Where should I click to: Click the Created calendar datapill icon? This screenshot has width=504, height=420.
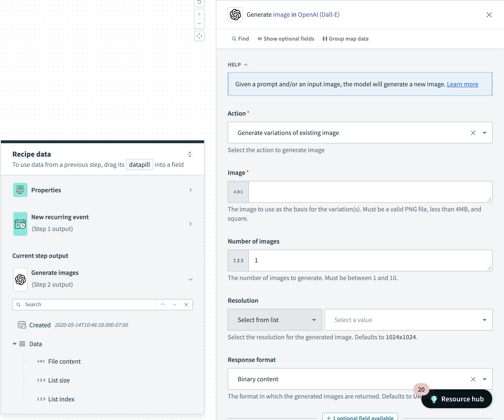22,325
